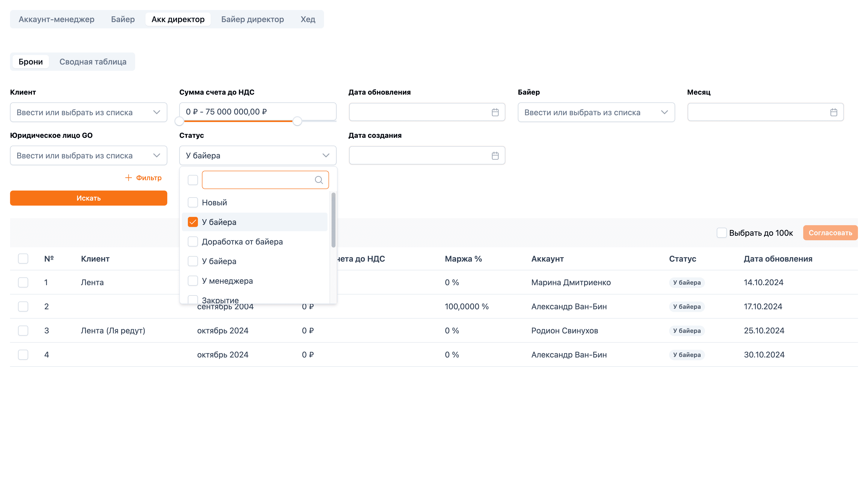Select the row 4 checkbox
Viewport: 868px width, 481px height.
23,355
